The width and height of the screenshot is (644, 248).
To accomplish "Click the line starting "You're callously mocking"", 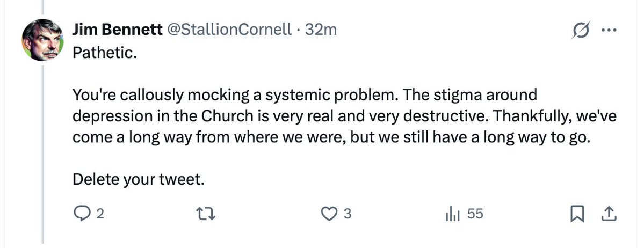I will point(305,96).
